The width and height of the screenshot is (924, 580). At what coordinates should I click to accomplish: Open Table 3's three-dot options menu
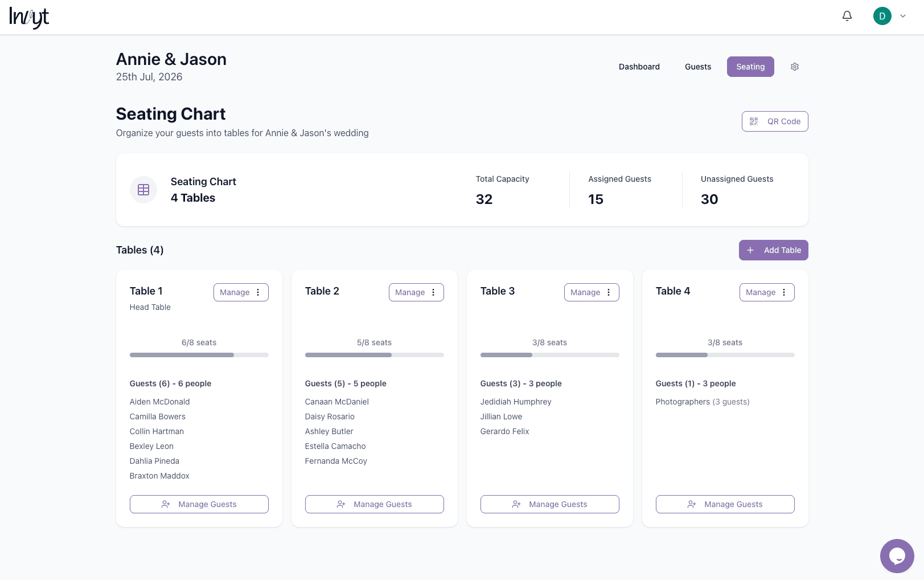(x=609, y=292)
